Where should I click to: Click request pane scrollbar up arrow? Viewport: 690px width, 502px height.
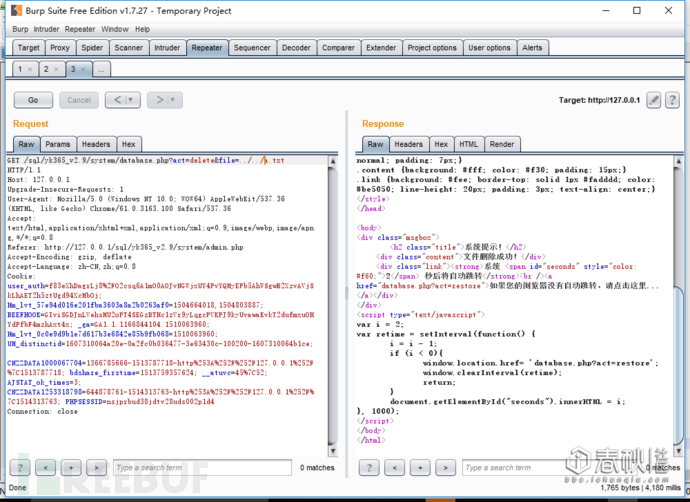(x=333, y=161)
